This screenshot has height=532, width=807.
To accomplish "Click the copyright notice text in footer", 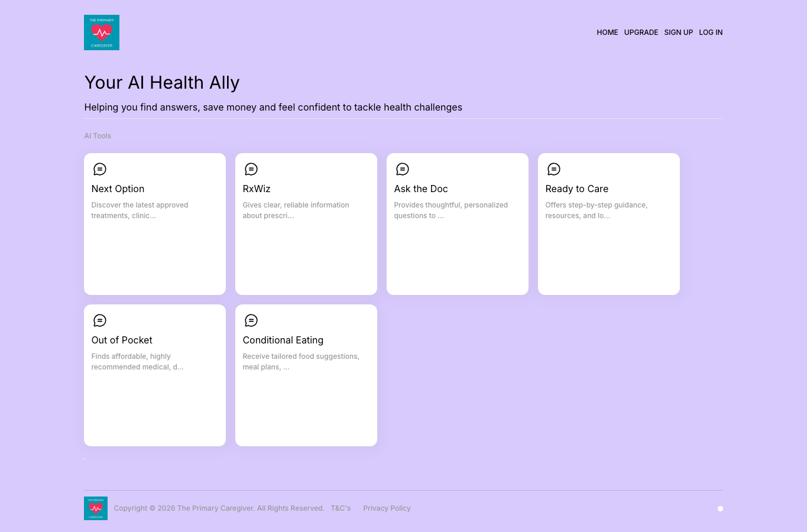I will pos(219,508).
